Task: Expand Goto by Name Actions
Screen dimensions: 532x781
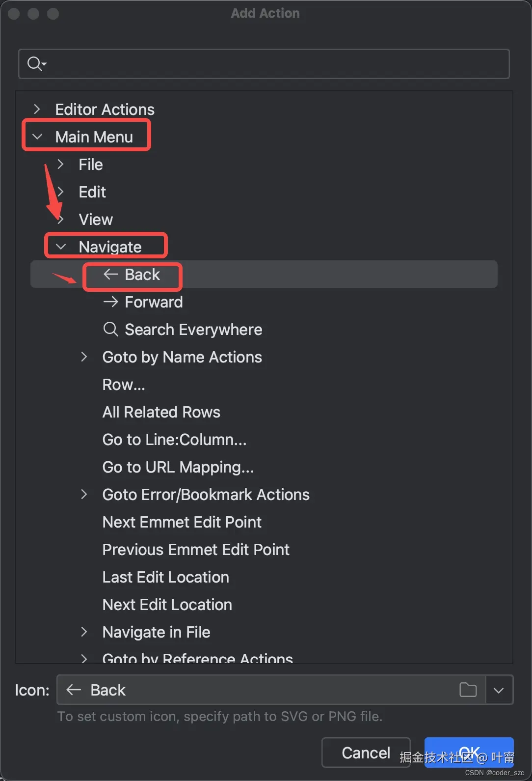Action: pos(84,357)
